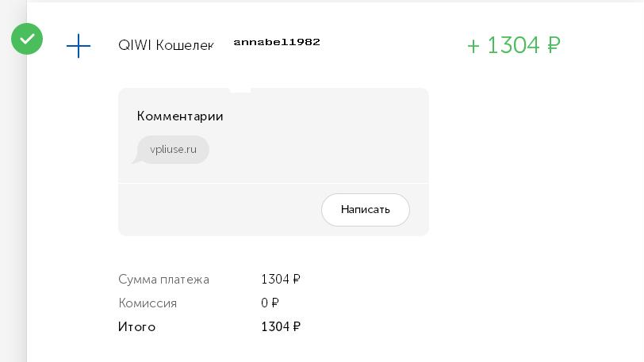The height and width of the screenshot is (362, 644).
Task: Click the green + 1304 ₽ amount
Action: click(513, 45)
